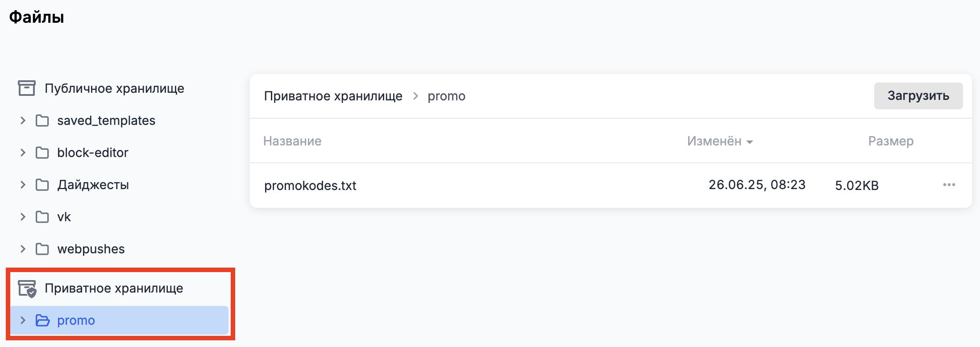Open the promokodes.txt file
This screenshot has width=980, height=347.
click(x=310, y=185)
